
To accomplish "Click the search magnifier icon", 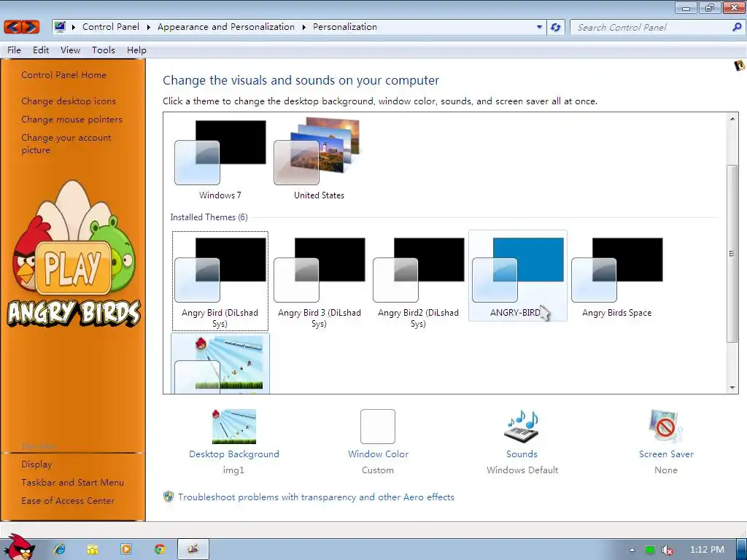I will (737, 27).
